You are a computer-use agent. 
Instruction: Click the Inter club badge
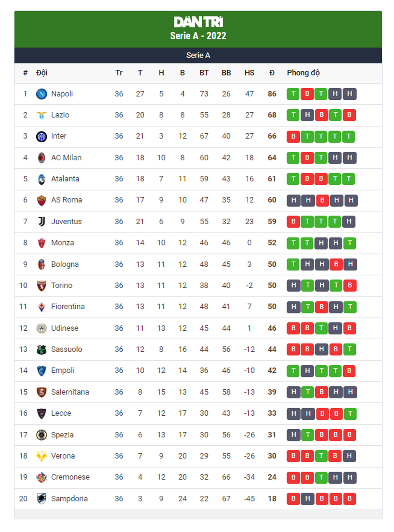[41, 136]
